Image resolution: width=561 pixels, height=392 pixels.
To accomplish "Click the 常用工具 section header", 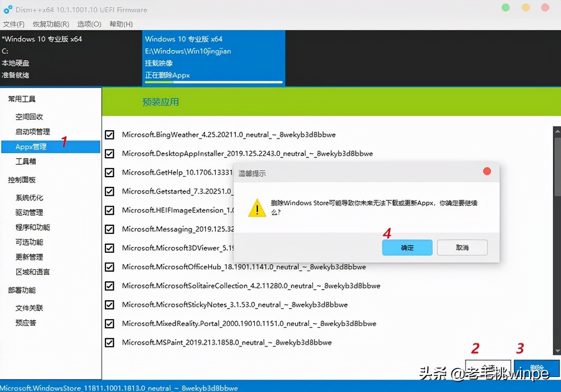I will [22, 99].
